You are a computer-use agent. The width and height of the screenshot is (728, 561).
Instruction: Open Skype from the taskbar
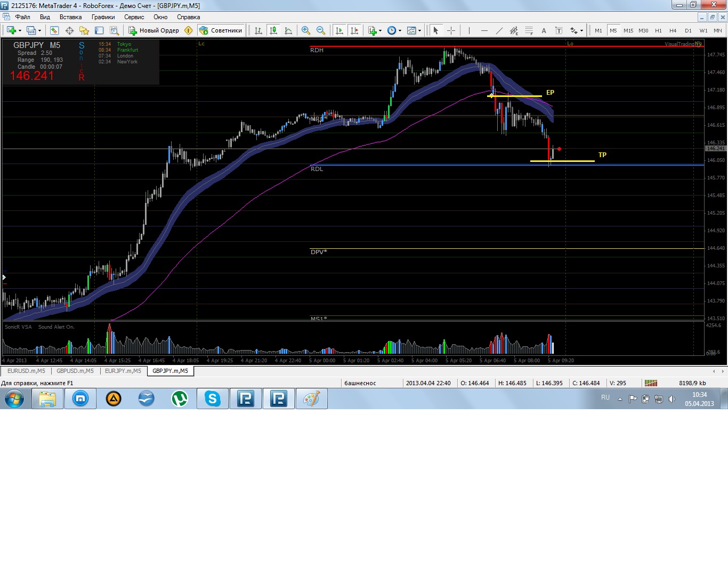pyautogui.click(x=213, y=399)
